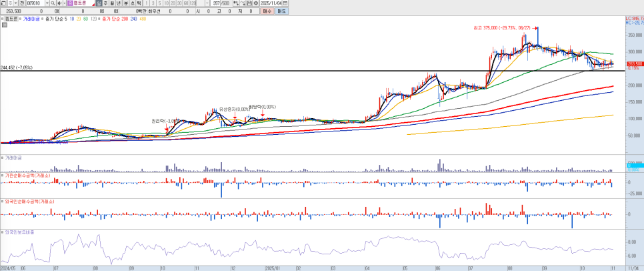Click the small grid icon below the legend

5,25
